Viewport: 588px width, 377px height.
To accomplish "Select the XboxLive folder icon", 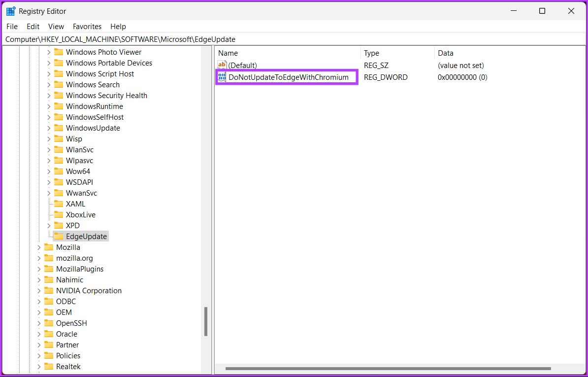I will 59,215.
